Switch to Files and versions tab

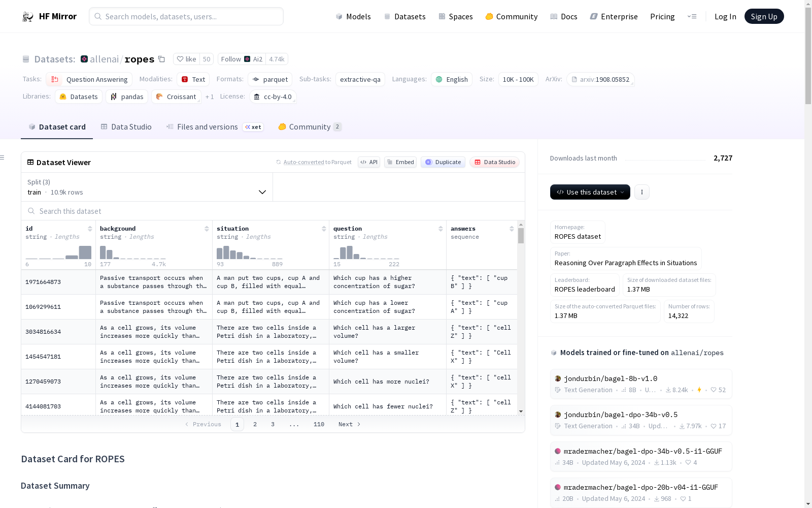207,127
